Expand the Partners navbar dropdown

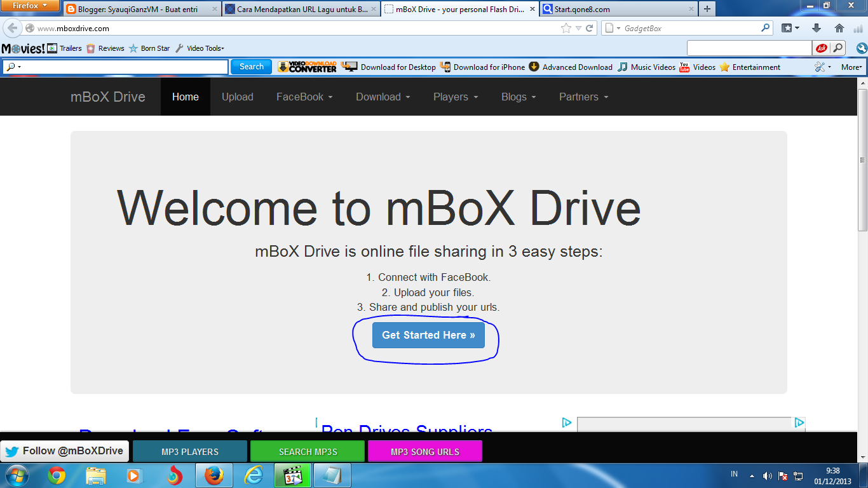pyautogui.click(x=584, y=97)
